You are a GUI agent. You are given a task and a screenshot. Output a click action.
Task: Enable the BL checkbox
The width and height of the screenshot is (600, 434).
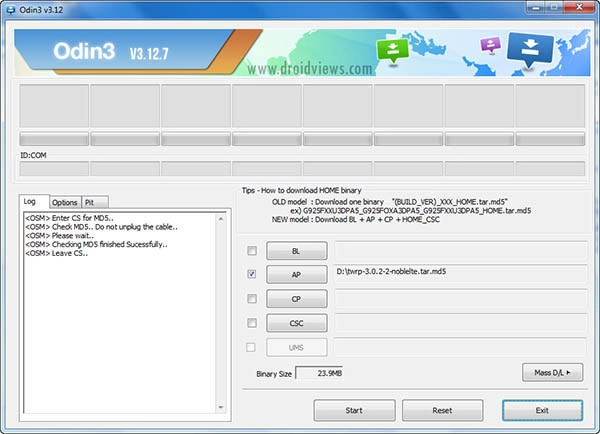[x=252, y=250]
